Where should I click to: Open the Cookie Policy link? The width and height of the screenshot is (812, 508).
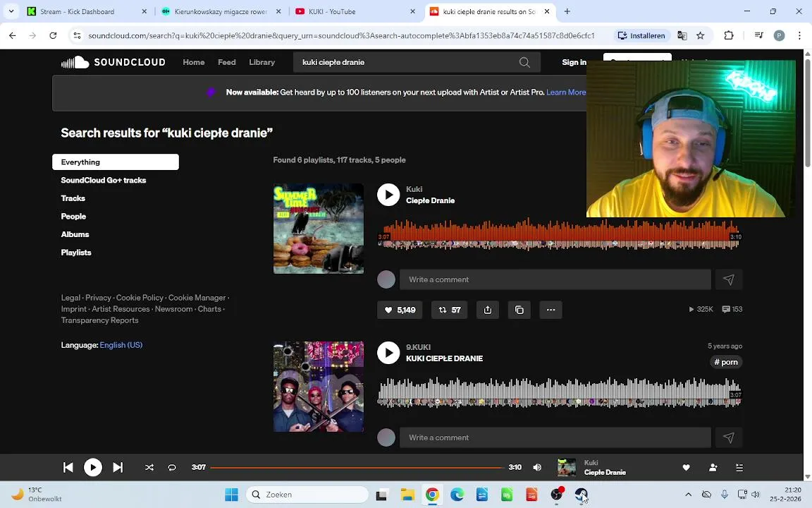point(140,298)
